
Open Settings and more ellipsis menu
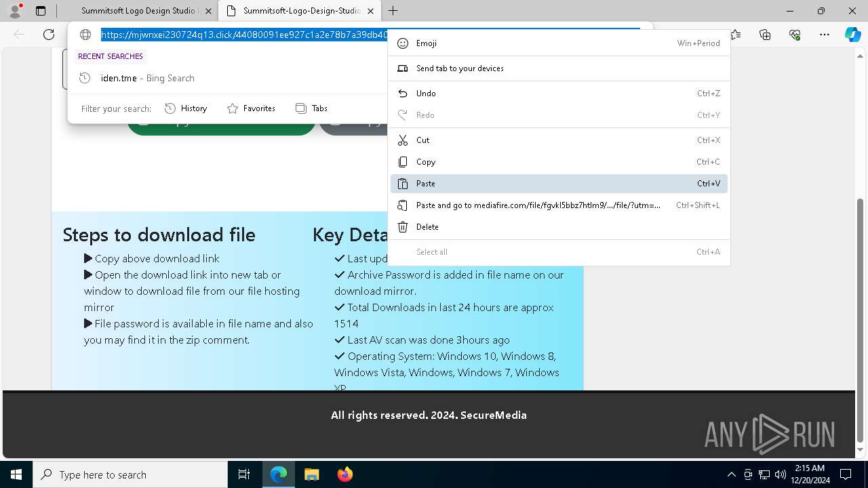click(x=825, y=35)
